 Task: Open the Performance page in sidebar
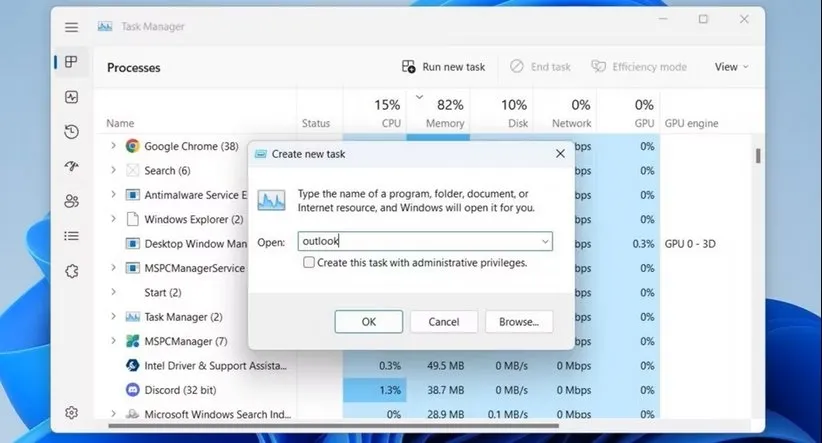(71, 97)
